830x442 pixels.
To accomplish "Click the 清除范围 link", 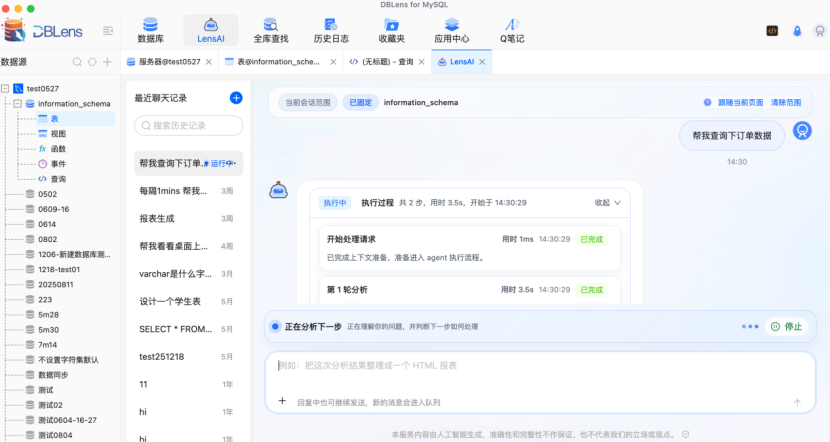I will (786, 103).
